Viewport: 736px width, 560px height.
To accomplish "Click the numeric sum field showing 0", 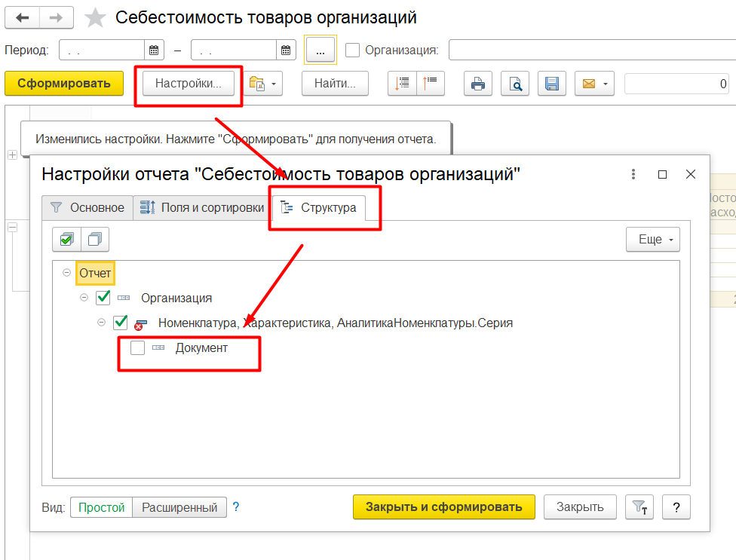I will [676, 84].
